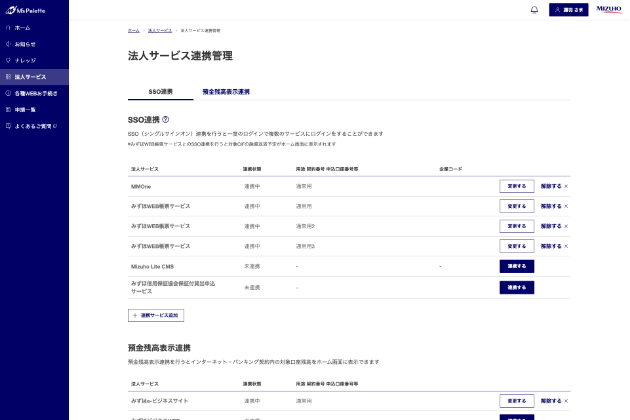Image resolution: width=630 pixels, height=420 pixels.
Task: Click 未連携 status in Mizuho Lite CMS row
Action: (x=252, y=266)
